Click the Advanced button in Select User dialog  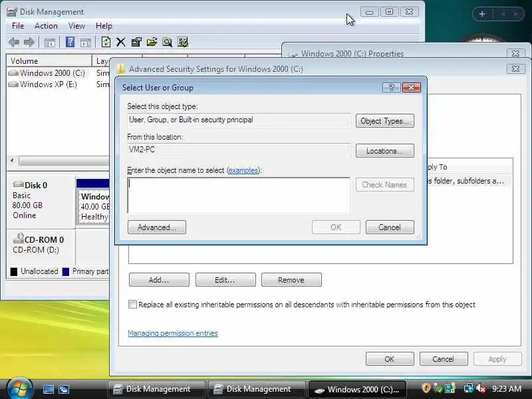pyautogui.click(x=157, y=227)
